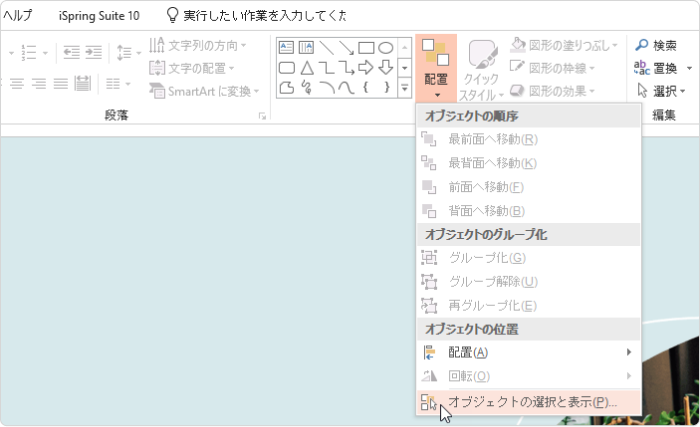Viewport: 700px width, 427px height.
Task: Choose 最前面へ移動(R) menu item
Action: pos(529,139)
